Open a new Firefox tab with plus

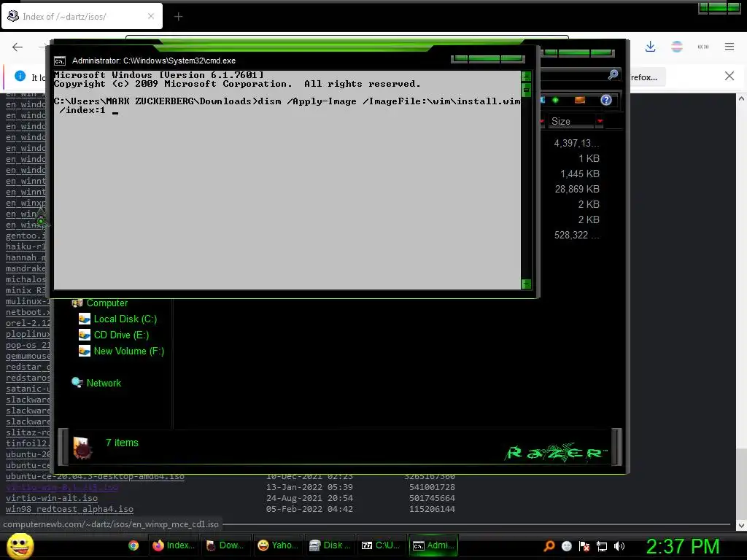click(178, 17)
